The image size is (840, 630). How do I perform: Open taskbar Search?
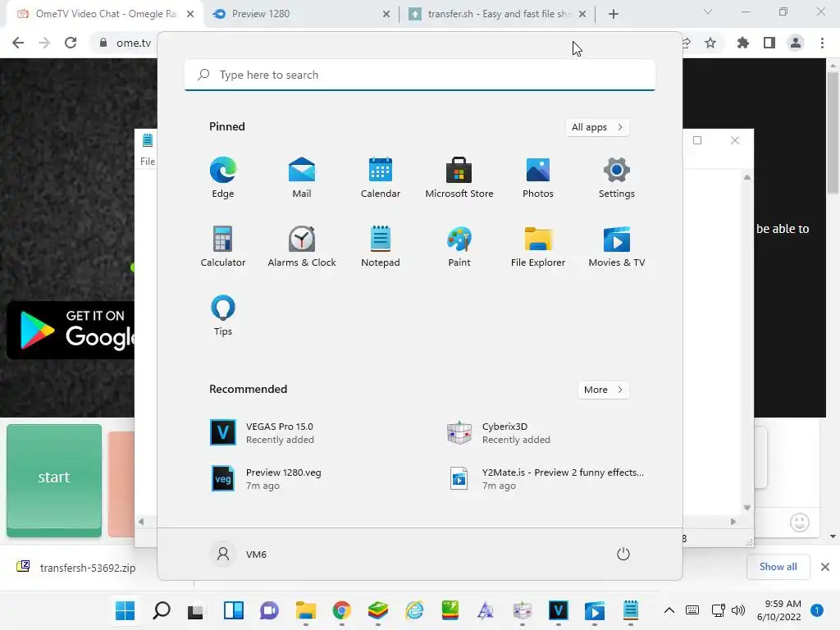click(x=162, y=610)
